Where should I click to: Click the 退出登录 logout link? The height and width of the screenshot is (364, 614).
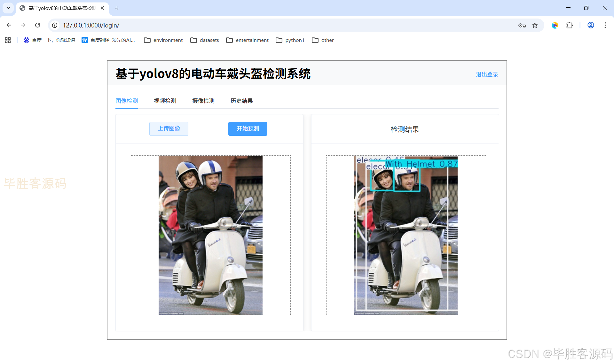[x=487, y=74]
